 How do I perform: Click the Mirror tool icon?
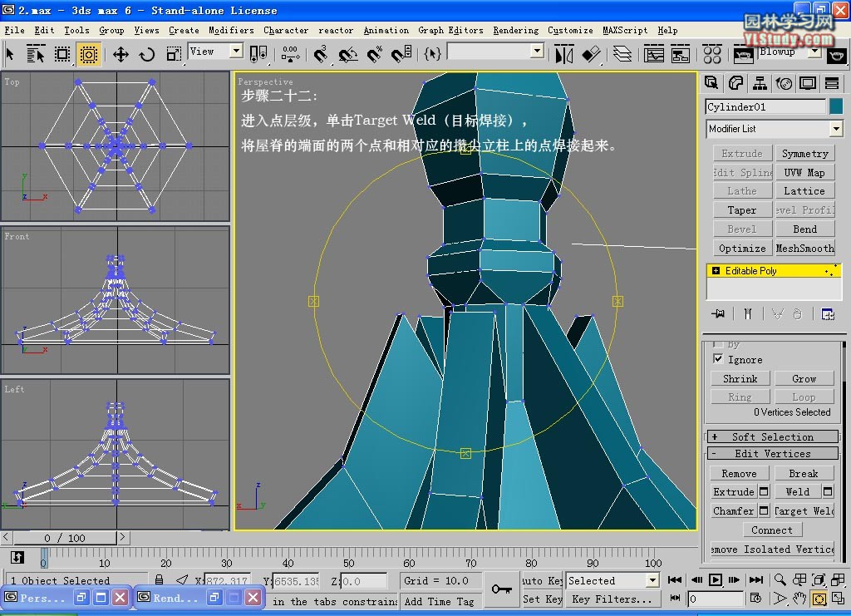(564, 54)
